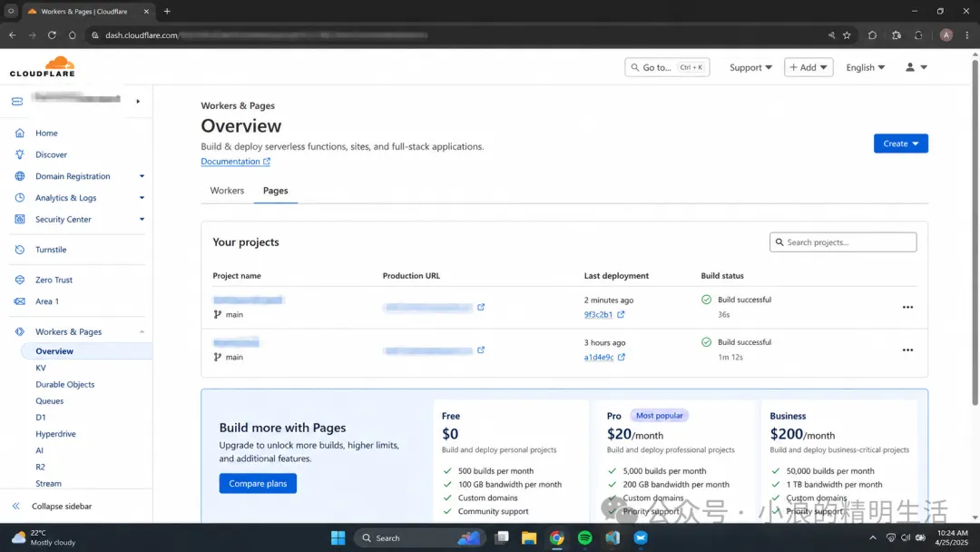Click the Turnstile sidebar icon

click(20, 250)
